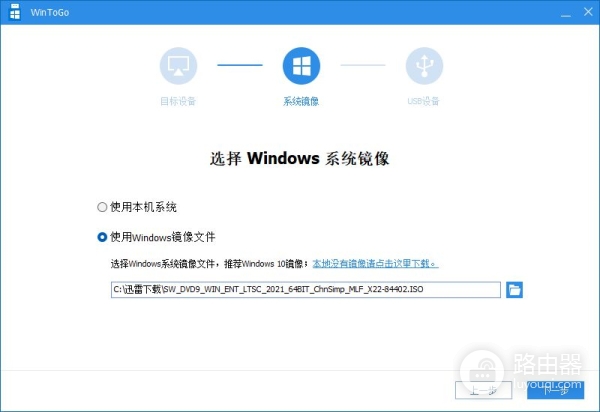Select the USB设备 step icon
The image size is (600, 412).
tap(424, 66)
